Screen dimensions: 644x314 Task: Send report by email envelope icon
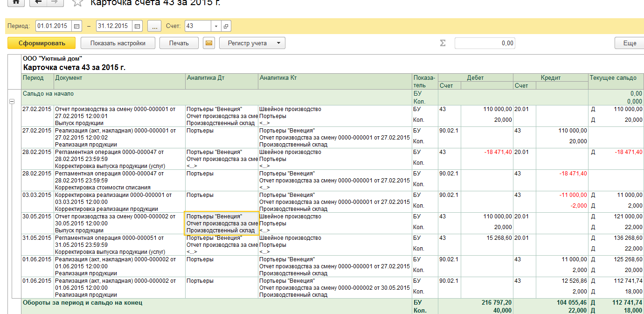(x=209, y=43)
